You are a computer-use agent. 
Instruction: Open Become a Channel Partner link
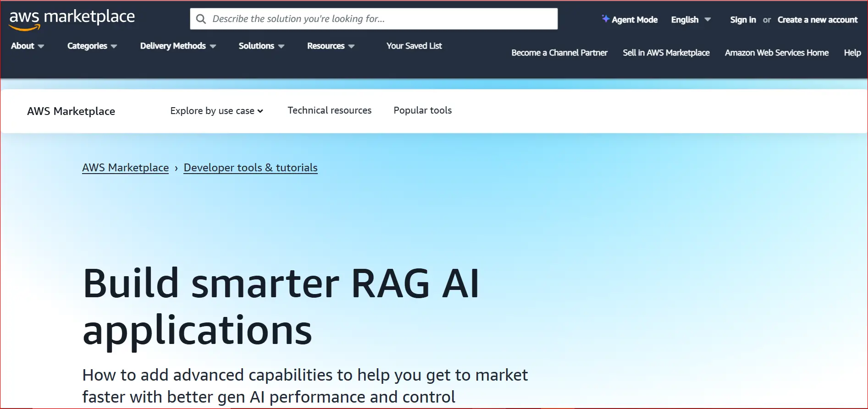pos(559,53)
